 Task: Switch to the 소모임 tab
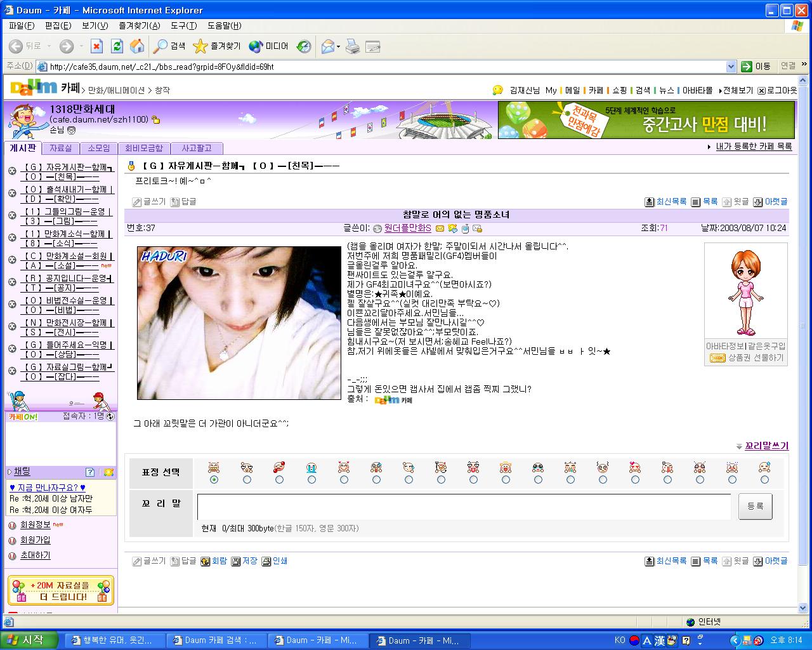(98, 148)
